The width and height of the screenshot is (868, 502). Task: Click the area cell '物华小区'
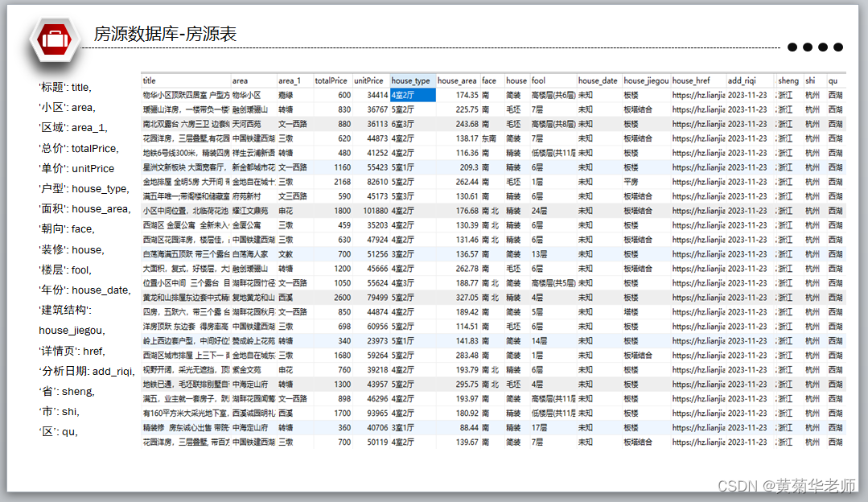[x=246, y=95]
